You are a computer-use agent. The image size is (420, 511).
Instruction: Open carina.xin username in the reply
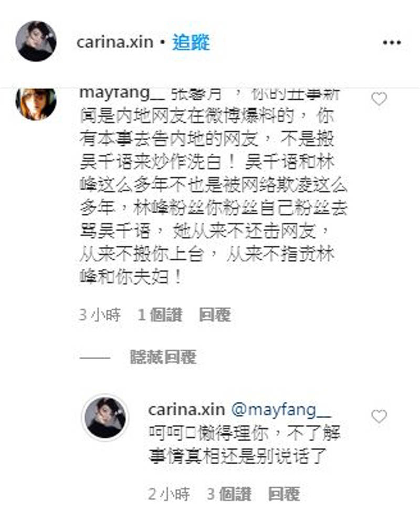point(186,410)
